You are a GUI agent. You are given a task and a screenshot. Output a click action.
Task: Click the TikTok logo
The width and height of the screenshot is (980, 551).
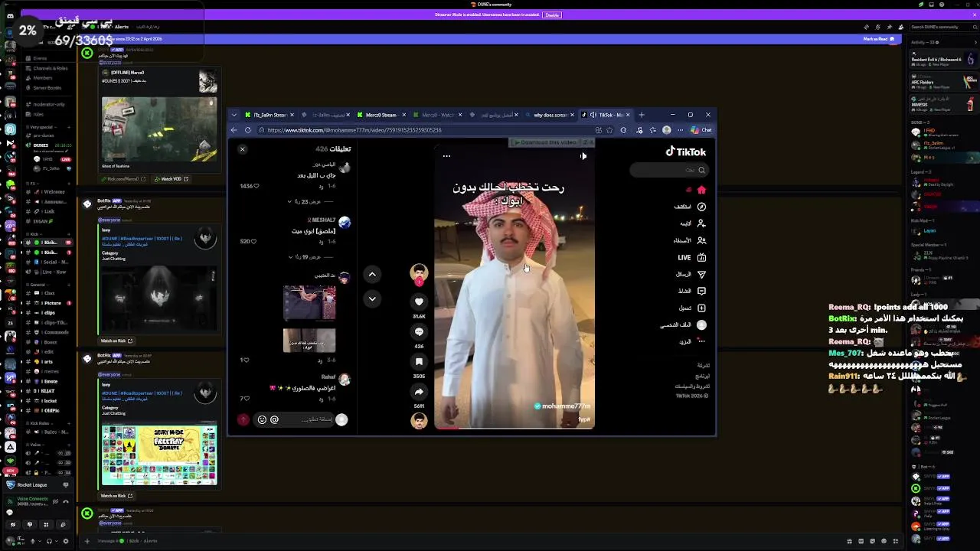(685, 152)
